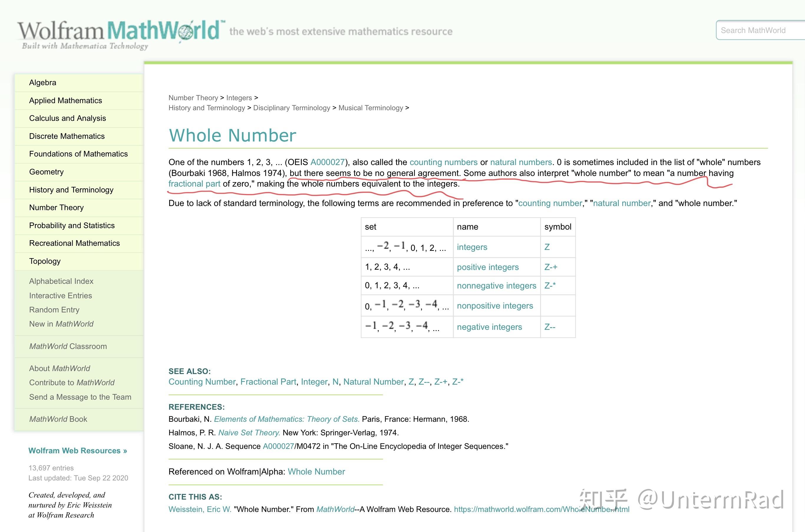
Task: Open the mathworld.wolfram.com WholeNumber URL
Action: click(x=542, y=509)
